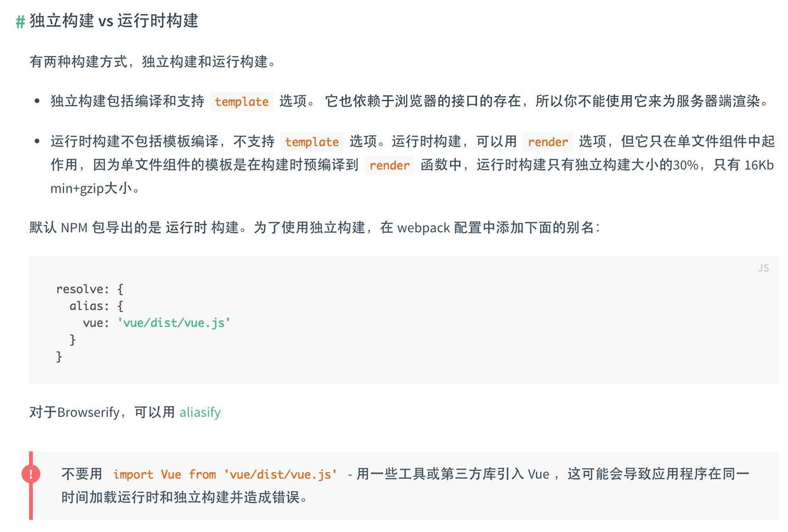
Task: Click the text 对于Browserify
Action: [x=74, y=412]
